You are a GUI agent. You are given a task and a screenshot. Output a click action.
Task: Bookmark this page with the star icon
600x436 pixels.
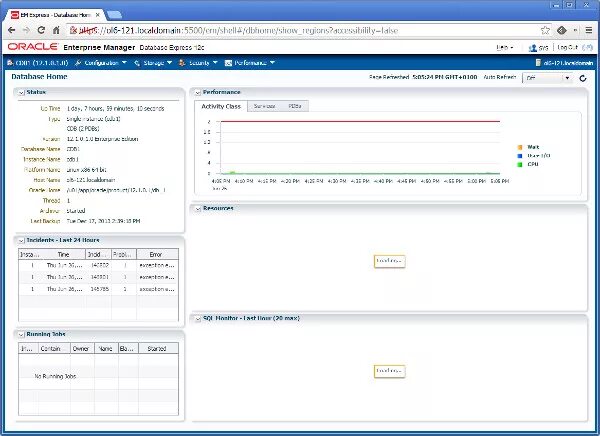(545, 30)
